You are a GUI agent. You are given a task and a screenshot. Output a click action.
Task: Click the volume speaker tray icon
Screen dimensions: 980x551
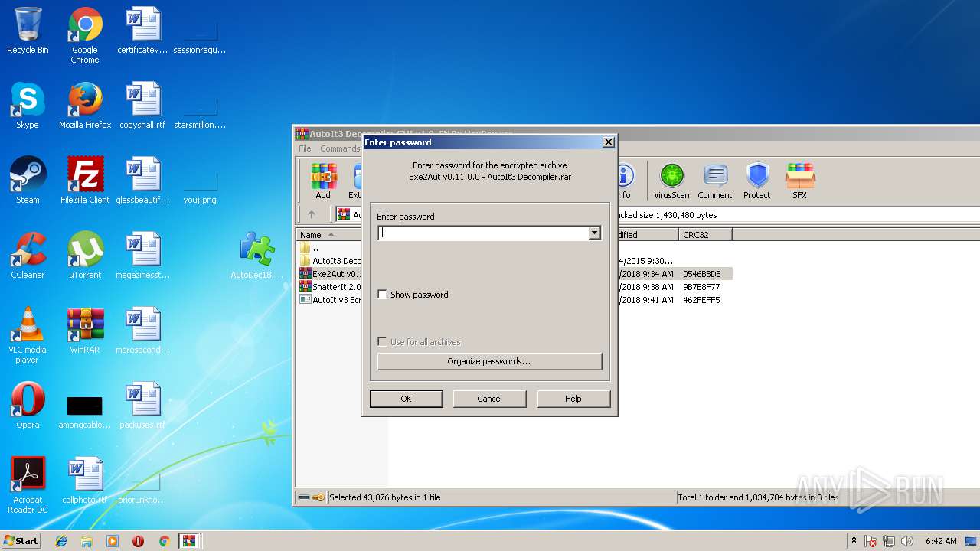907,541
